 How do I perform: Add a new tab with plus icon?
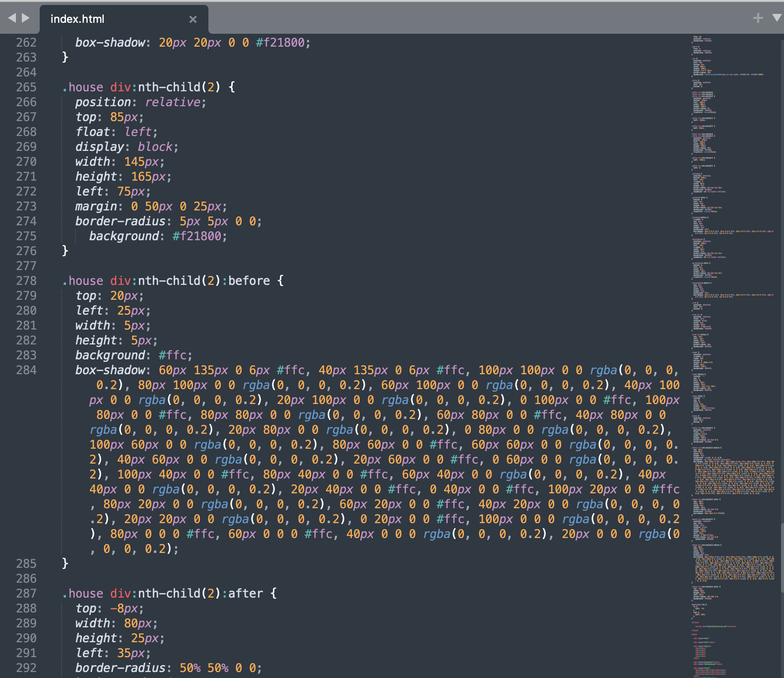pyautogui.click(x=758, y=18)
